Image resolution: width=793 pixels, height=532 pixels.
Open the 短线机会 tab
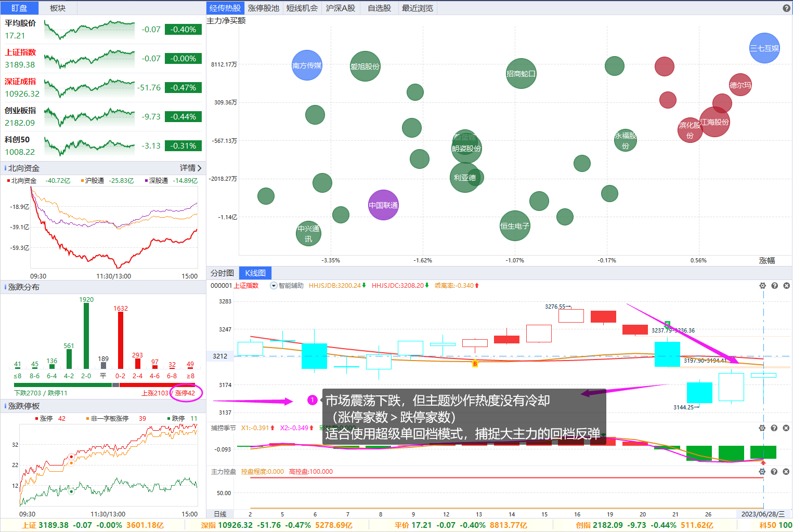click(302, 8)
